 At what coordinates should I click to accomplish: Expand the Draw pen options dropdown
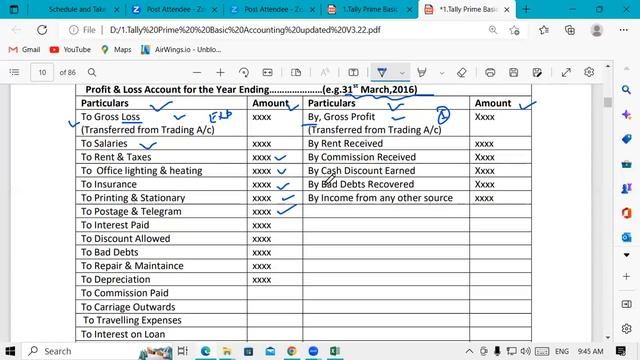[402, 73]
